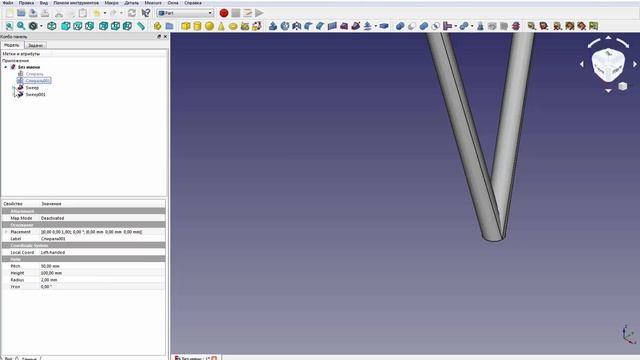The height and width of the screenshot is (360, 640).
Task: Create a Part cone primitive
Action: (x=221, y=26)
